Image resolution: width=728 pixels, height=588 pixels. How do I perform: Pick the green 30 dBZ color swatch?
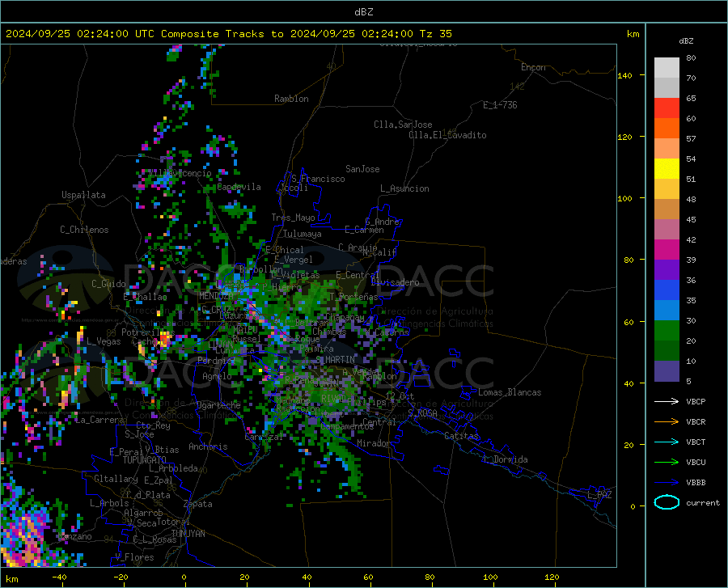[x=667, y=331]
